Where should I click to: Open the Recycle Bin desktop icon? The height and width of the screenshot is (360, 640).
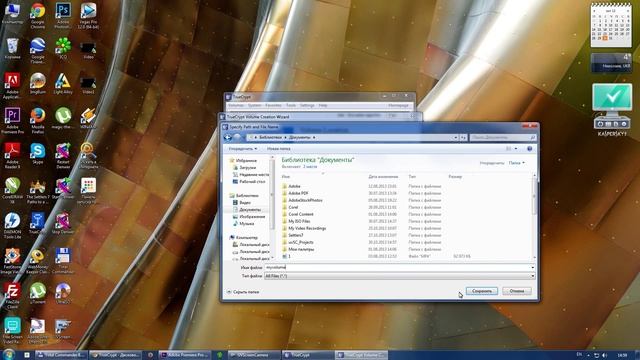click(x=12, y=48)
